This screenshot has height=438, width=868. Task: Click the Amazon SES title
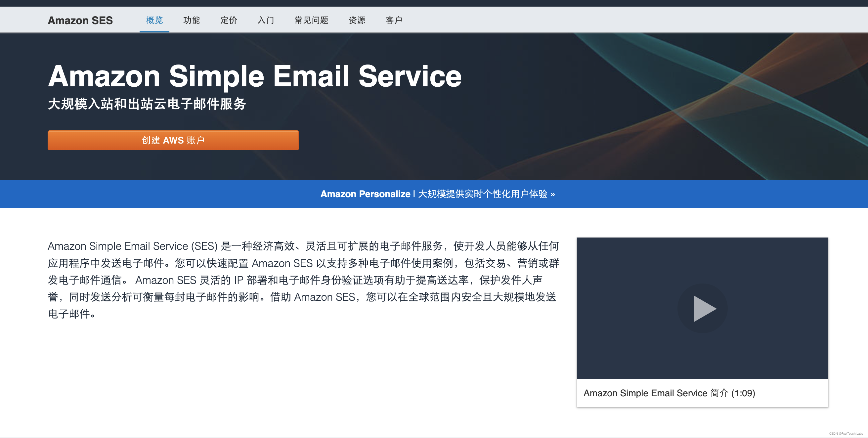(x=80, y=20)
